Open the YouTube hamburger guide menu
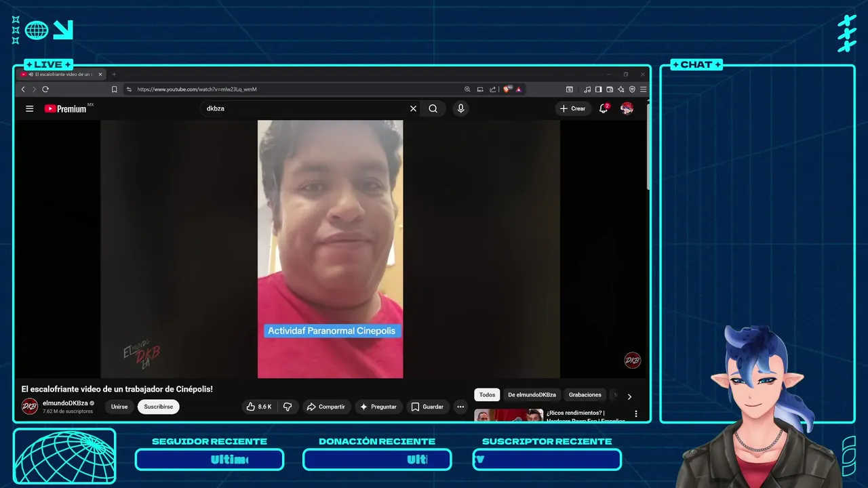This screenshot has height=488, width=868. (x=29, y=108)
